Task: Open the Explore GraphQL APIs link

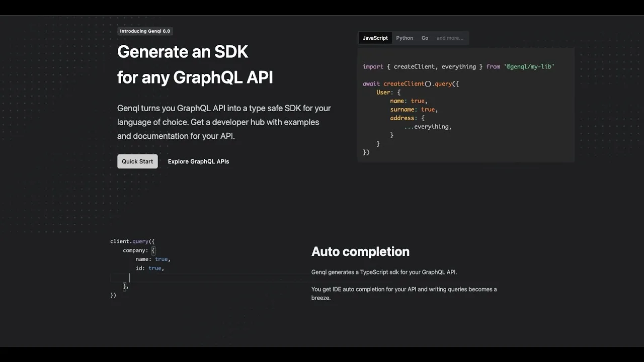Action: tap(198, 161)
